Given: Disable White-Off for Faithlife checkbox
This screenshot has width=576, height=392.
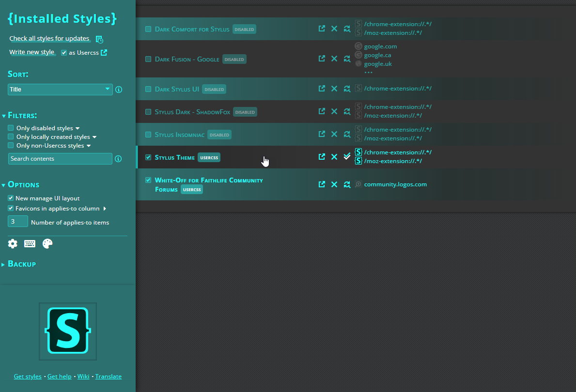Looking at the screenshot, I should (x=148, y=180).
